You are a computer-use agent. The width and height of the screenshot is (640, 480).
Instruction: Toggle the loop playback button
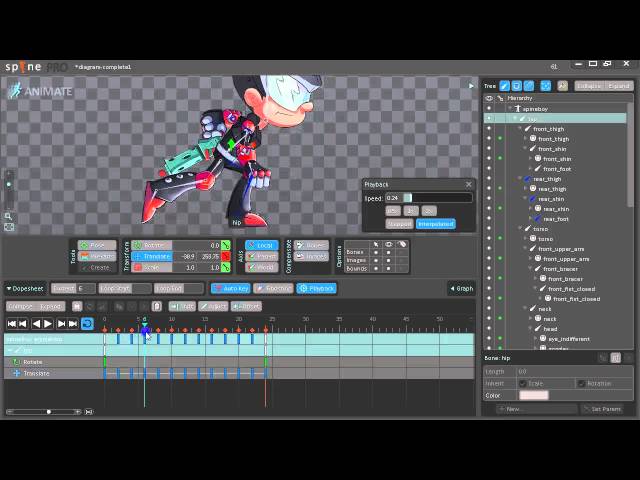click(87, 324)
